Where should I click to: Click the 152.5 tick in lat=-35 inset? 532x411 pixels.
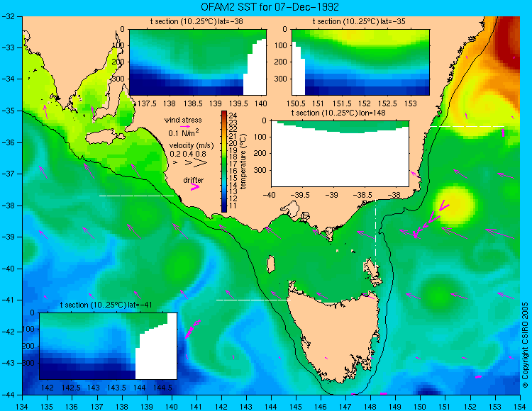tap(387, 103)
